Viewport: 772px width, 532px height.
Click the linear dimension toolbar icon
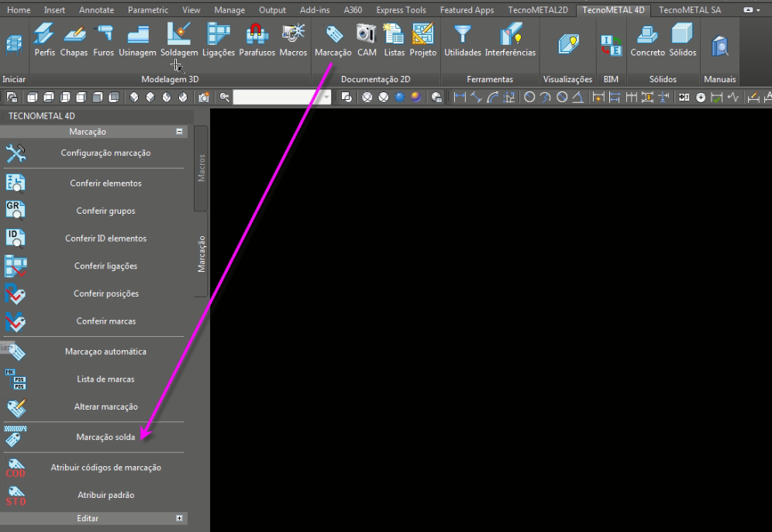click(x=460, y=98)
